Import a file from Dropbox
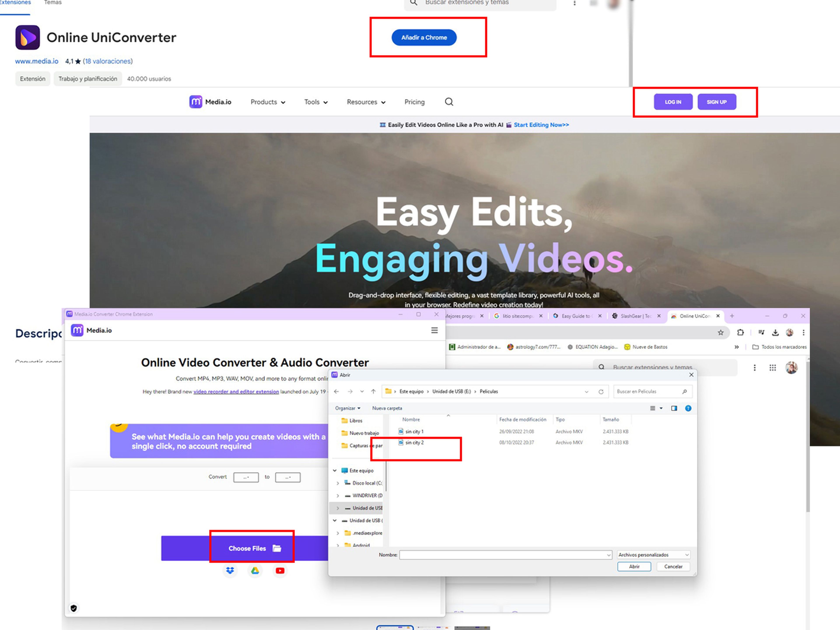Image resolution: width=840 pixels, height=630 pixels. click(230, 570)
